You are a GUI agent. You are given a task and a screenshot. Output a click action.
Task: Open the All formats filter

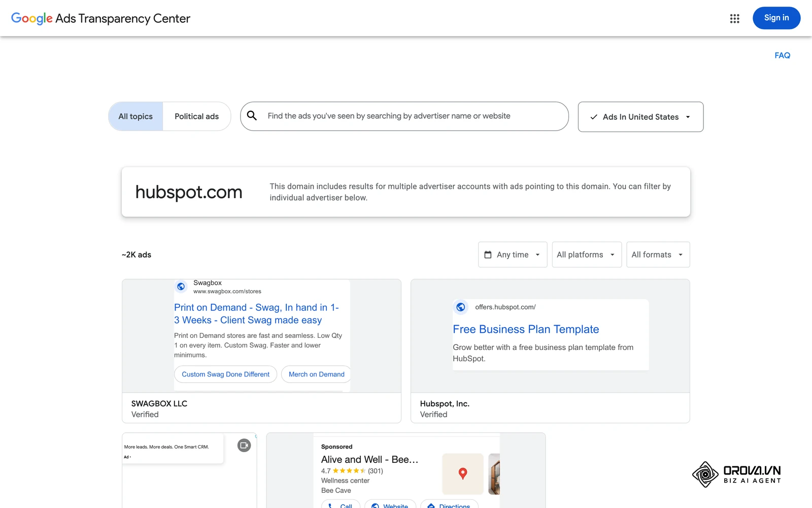point(658,255)
